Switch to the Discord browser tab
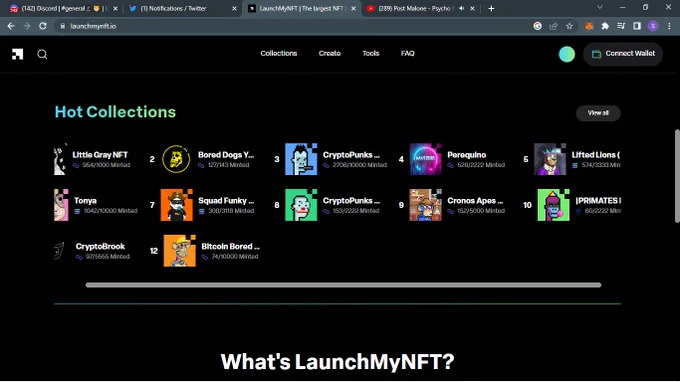 64,8
